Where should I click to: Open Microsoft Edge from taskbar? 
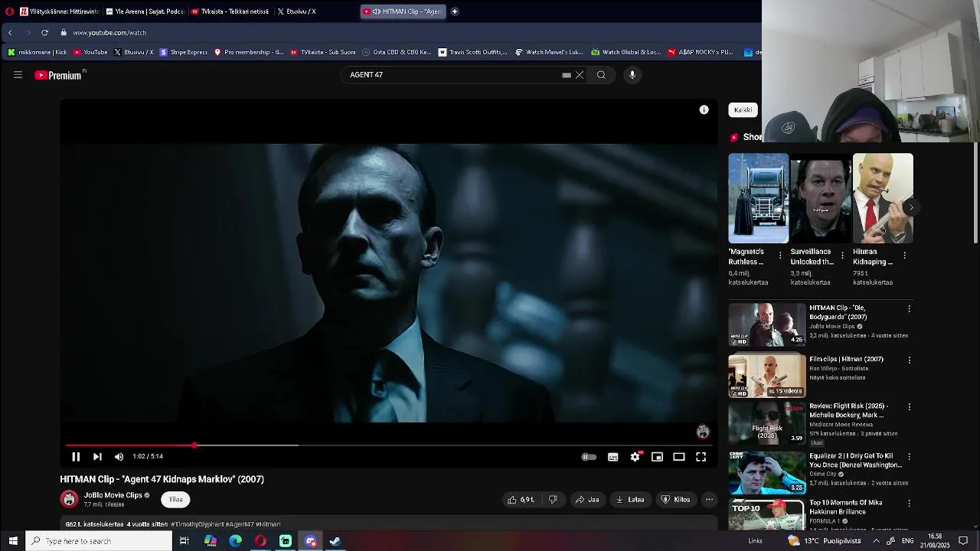[x=235, y=541]
